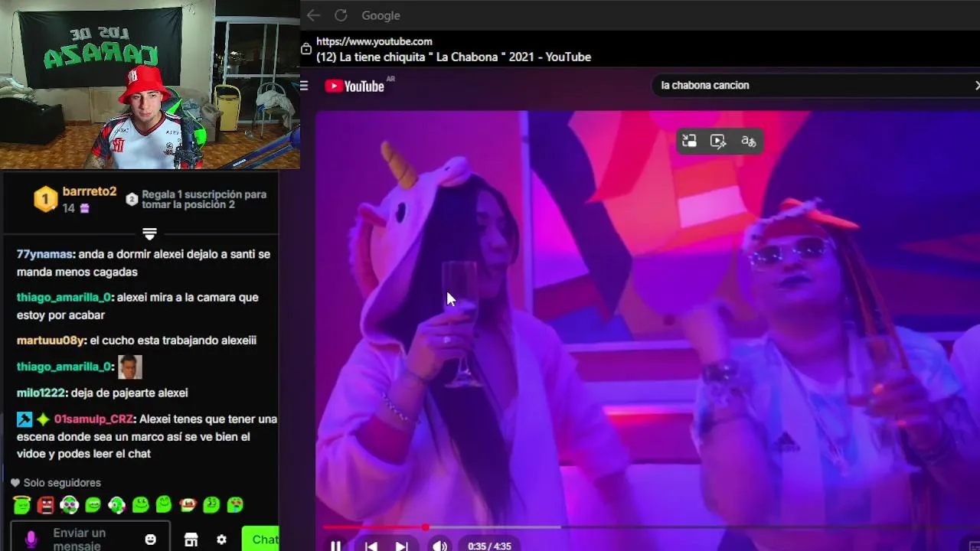The image size is (980, 551).
Task: Click the page title 'La tiene chiquita'
Action: click(453, 57)
